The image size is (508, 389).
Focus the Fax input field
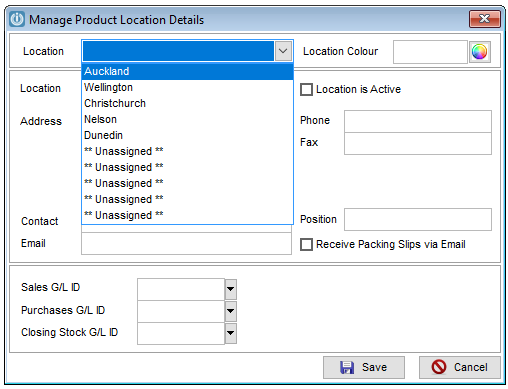[418, 143]
